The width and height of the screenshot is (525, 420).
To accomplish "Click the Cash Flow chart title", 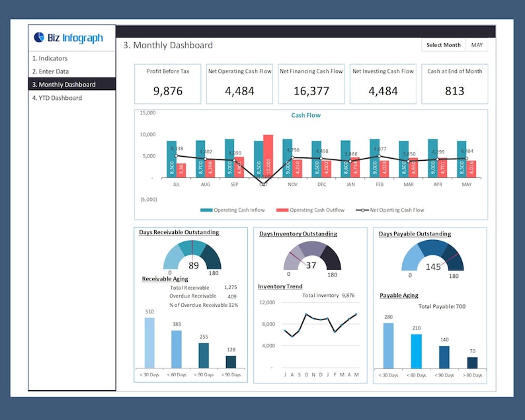I will pyautogui.click(x=305, y=115).
